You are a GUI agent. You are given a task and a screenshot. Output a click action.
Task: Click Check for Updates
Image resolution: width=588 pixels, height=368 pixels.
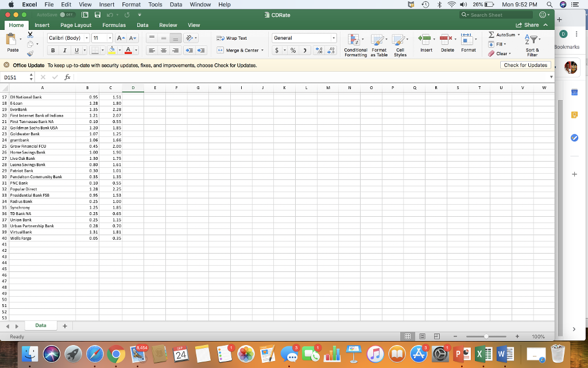click(525, 65)
